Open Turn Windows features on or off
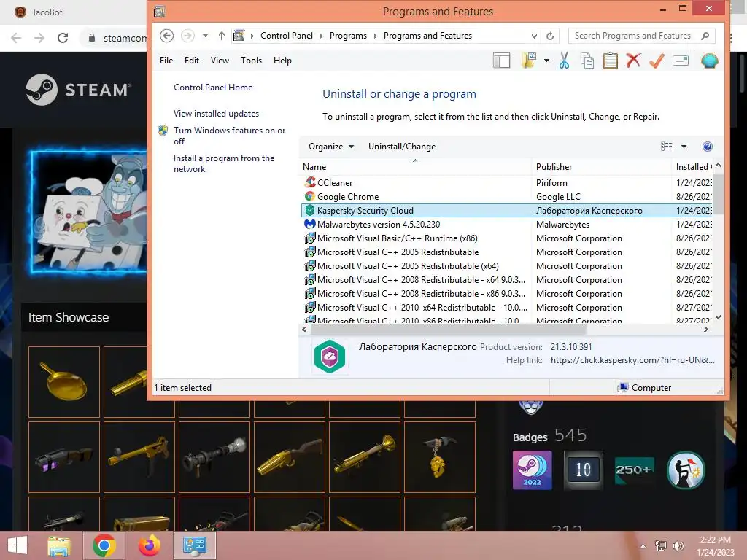 [229, 136]
